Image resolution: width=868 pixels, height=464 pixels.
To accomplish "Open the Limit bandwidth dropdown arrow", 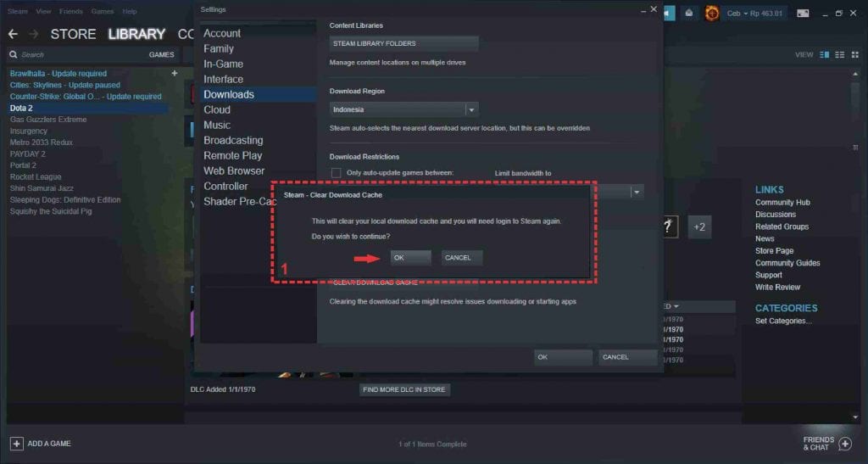I will 637,193.
